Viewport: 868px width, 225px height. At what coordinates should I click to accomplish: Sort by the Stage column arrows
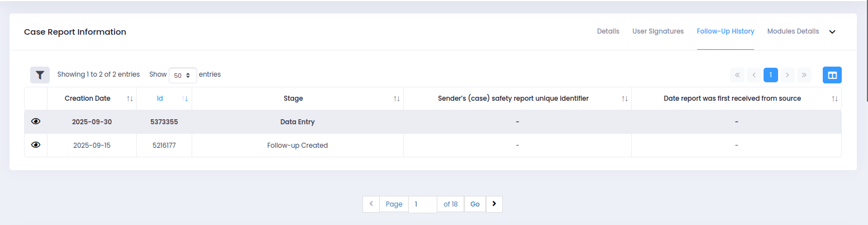(397, 99)
